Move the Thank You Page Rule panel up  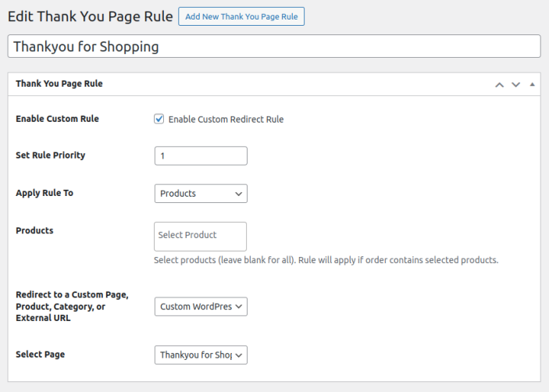500,84
